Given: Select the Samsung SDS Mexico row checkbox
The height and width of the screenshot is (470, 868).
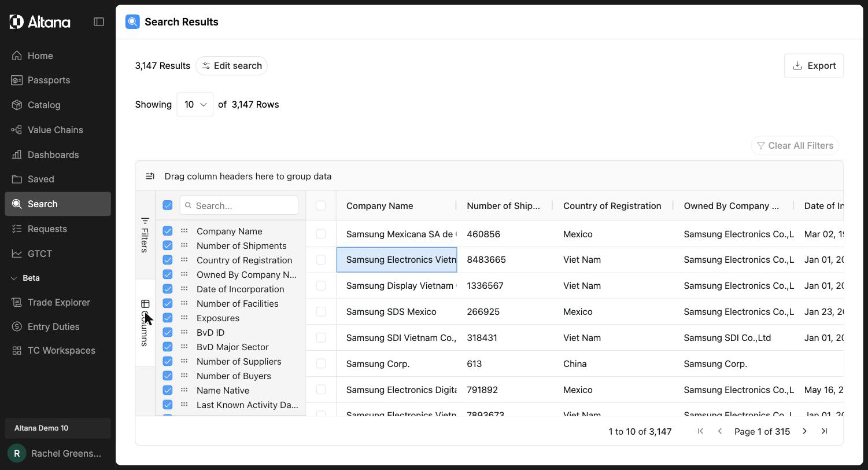Looking at the screenshot, I should click(x=321, y=312).
